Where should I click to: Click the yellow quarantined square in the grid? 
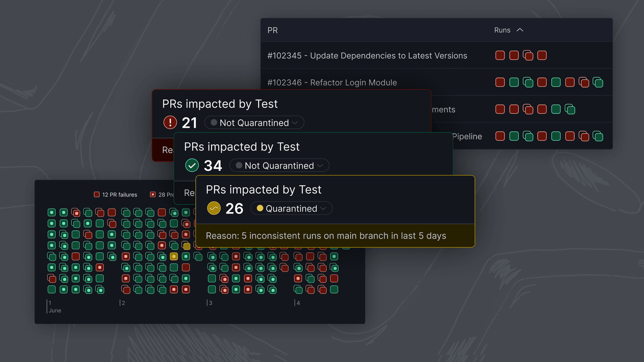point(174,256)
